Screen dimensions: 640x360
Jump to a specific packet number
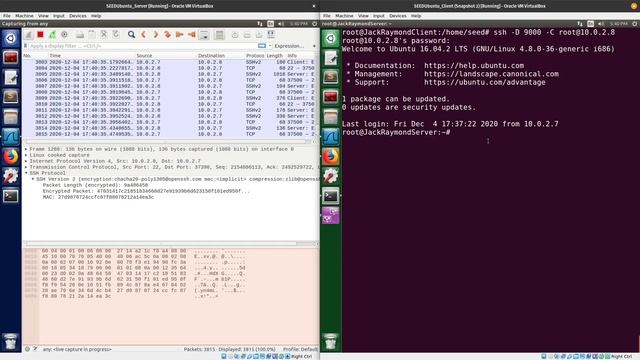(167, 35)
